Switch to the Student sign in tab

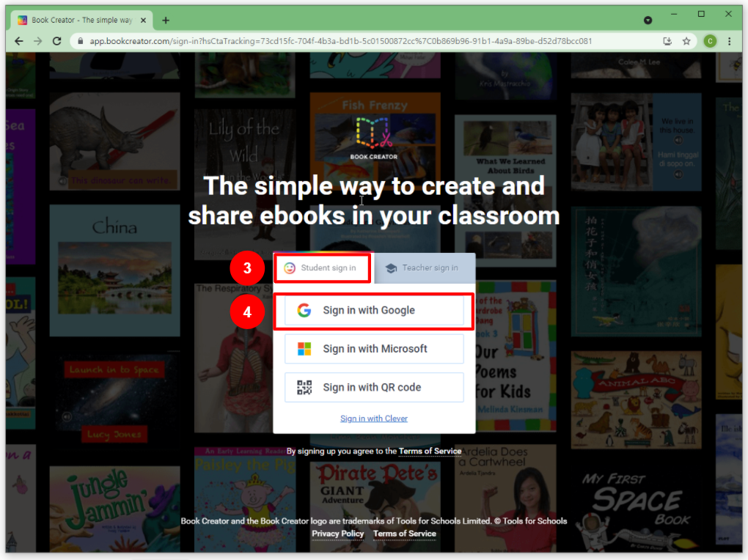pos(323,268)
